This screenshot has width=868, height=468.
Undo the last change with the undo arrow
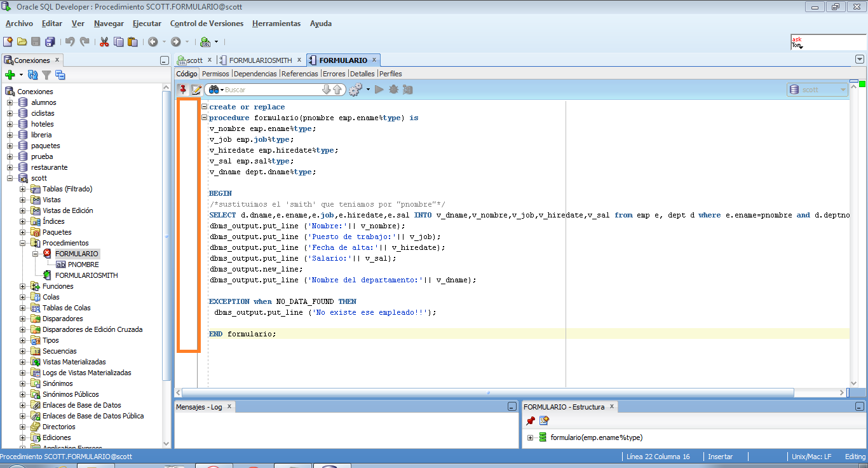click(x=70, y=42)
